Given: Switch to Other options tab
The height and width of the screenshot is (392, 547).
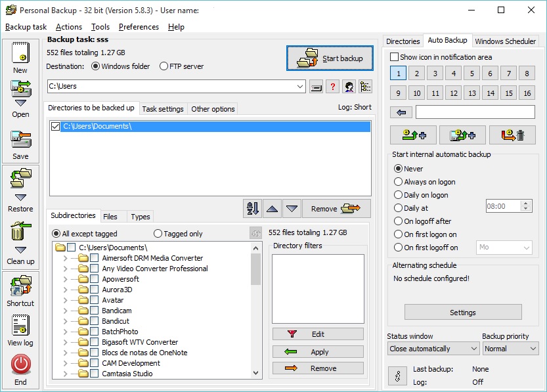Looking at the screenshot, I should [213, 109].
